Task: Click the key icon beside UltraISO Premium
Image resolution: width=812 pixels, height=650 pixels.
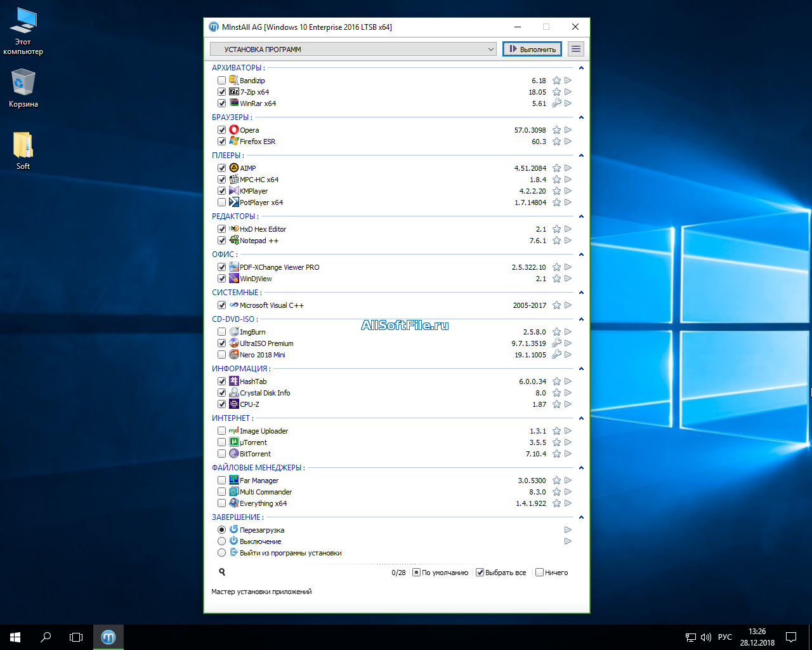Action: pyautogui.click(x=556, y=343)
